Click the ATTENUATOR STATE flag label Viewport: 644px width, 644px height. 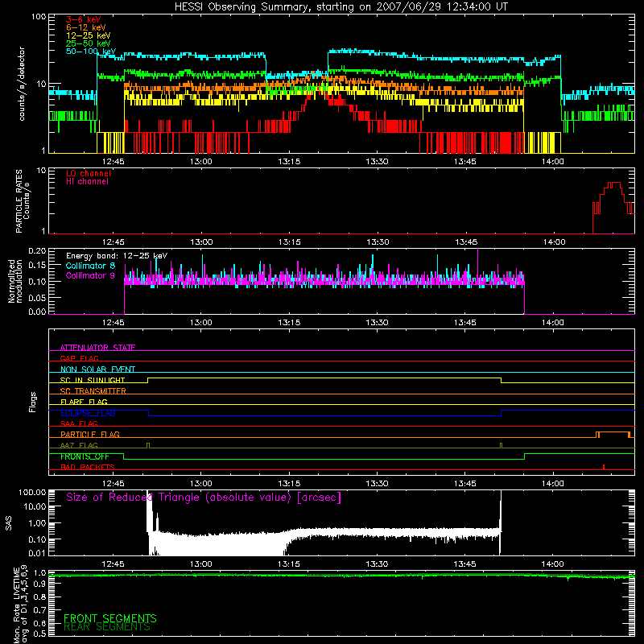pyautogui.click(x=97, y=348)
